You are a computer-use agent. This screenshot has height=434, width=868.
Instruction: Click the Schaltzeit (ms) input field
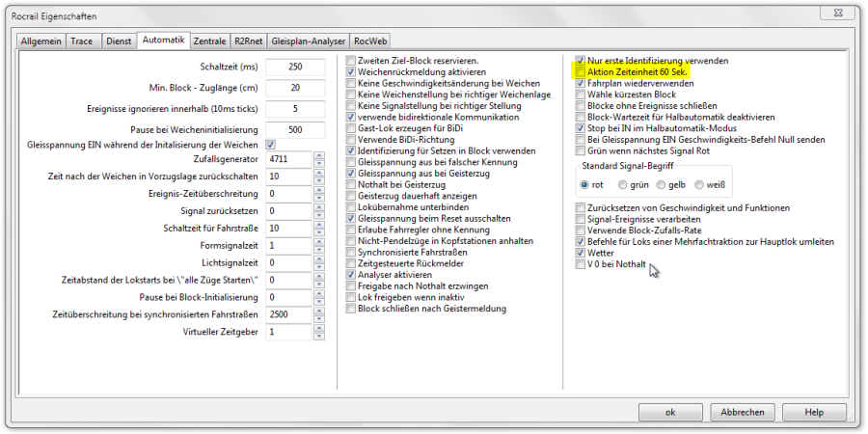[x=296, y=67]
